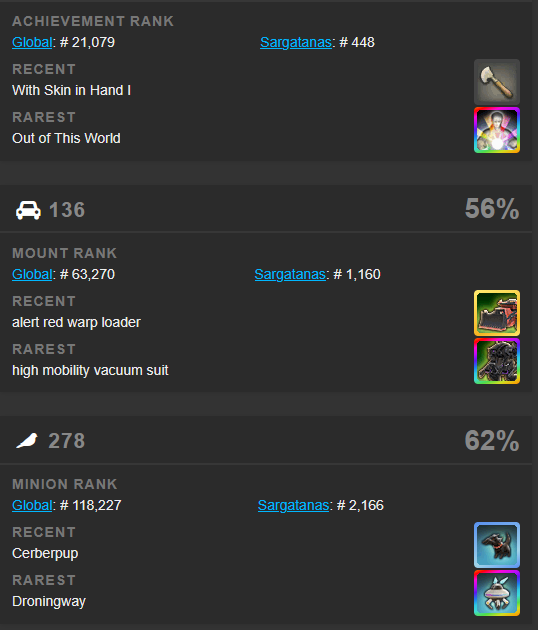Open Sargatanas achievement rank link
This screenshot has height=630, width=538.
pos(296,42)
